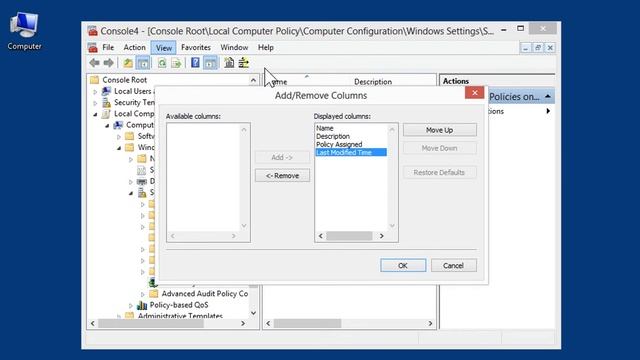Click the MMC icon beside File menu
The image size is (640, 360).
(x=93, y=48)
